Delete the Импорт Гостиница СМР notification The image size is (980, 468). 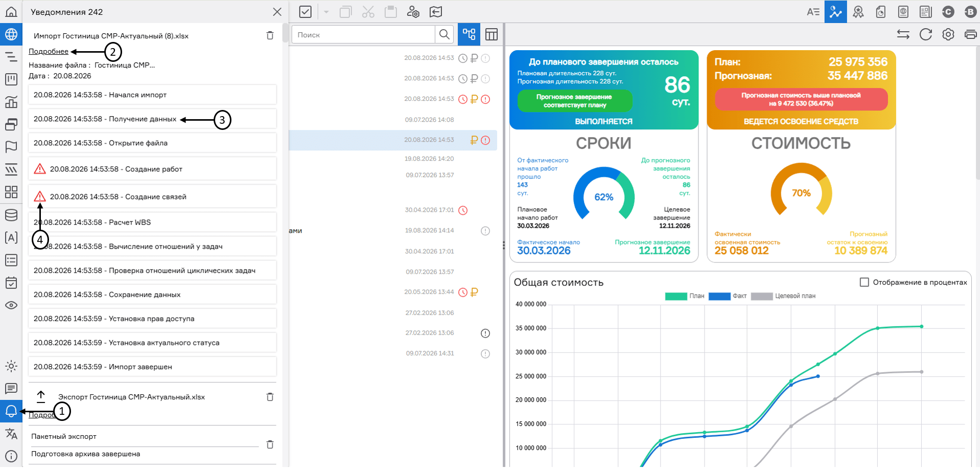click(270, 36)
